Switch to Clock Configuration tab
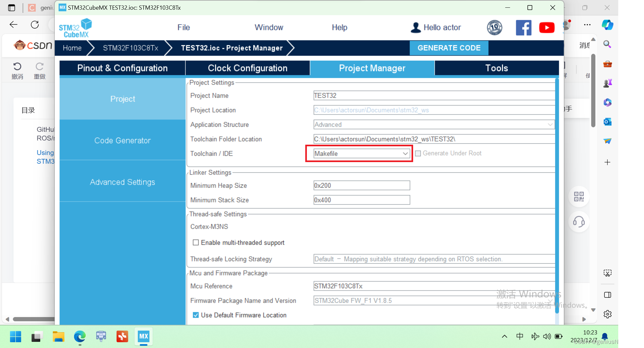The image size is (644, 348). pos(248,68)
